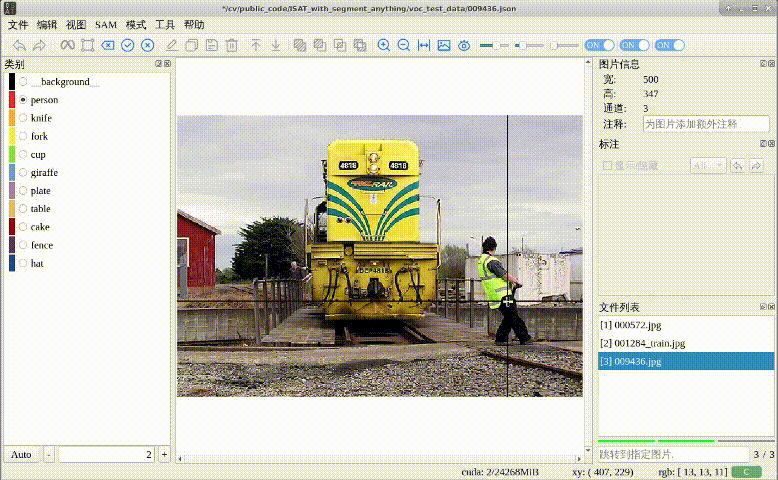The height and width of the screenshot is (480, 778).
Task: Zoom out with the magnifier minus icon
Action: coord(404,46)
